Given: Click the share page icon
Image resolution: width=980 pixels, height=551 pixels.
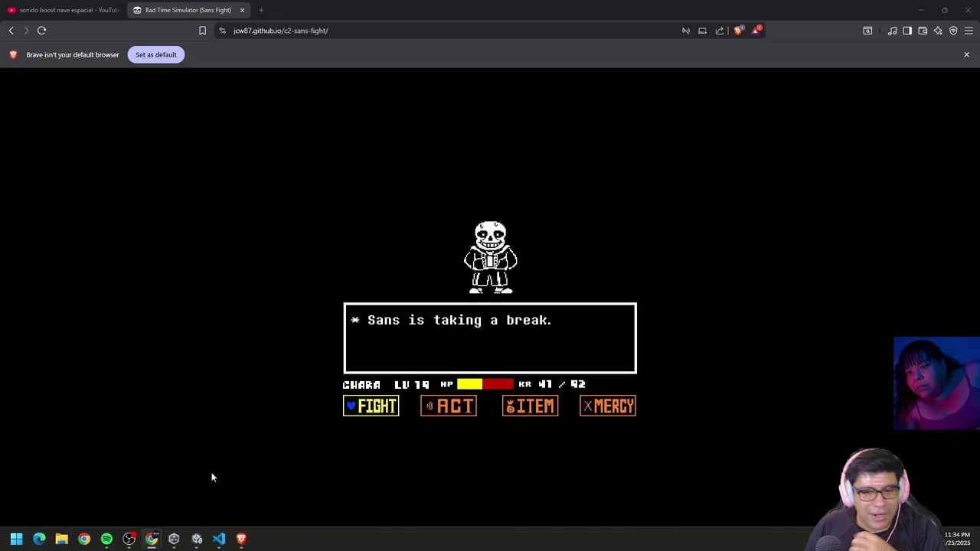Looking at the screenshot, I should coord(720,31).
